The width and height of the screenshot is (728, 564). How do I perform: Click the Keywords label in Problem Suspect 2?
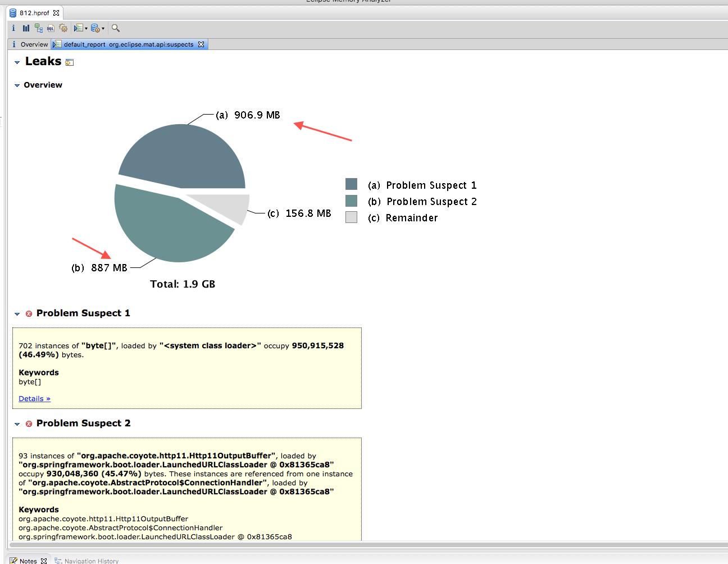tap(39, 510)
